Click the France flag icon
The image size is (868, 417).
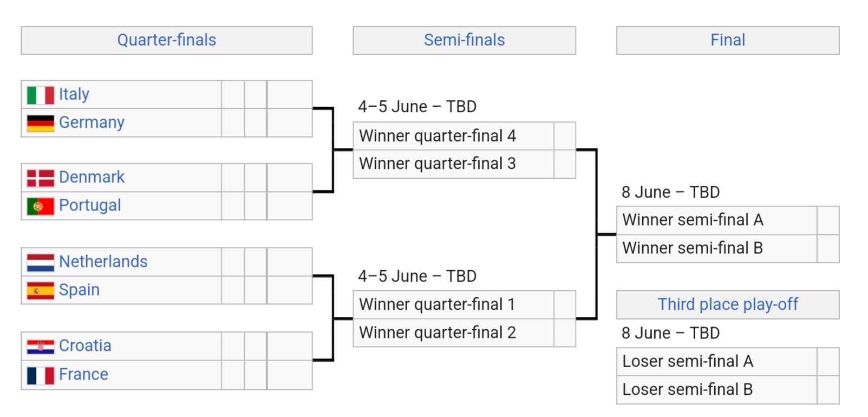(41, 375)
